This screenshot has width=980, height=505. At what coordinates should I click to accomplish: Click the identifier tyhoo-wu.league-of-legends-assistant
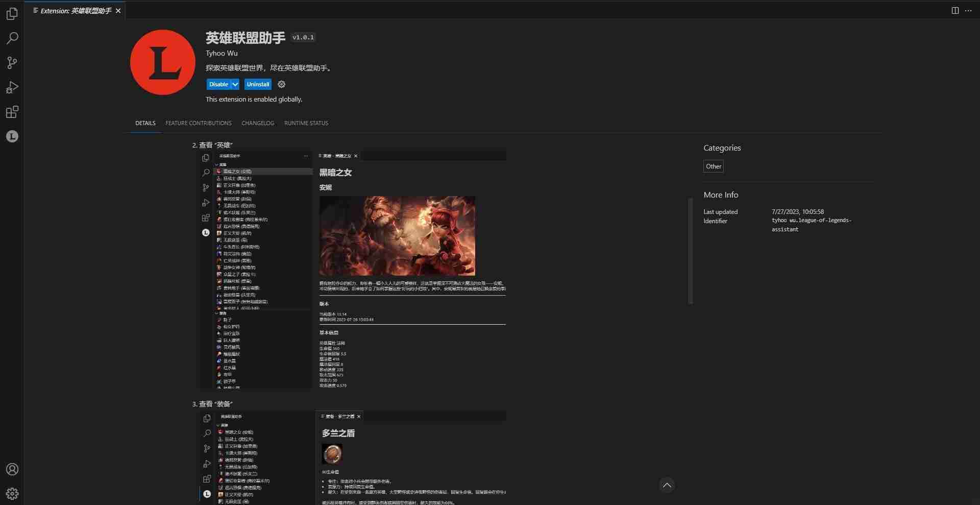pyautogui.click(x=812, y=225)
